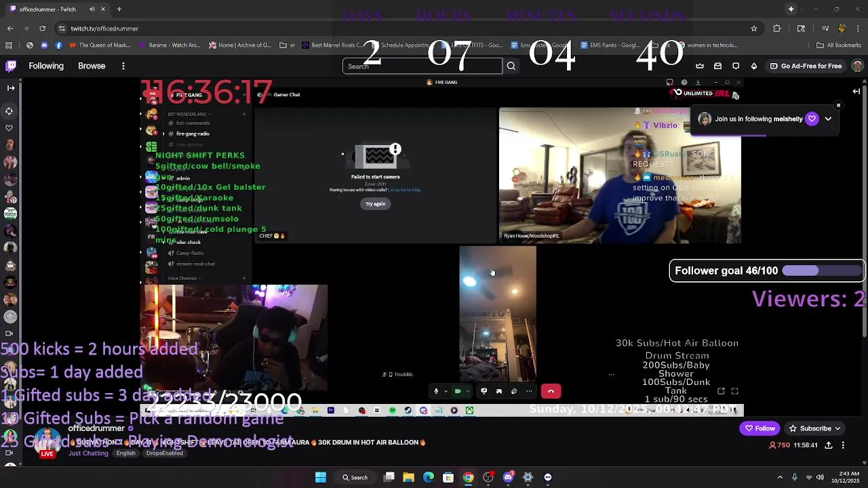This screenshot has width=868, height=488.
Task: Toggle the camera in the Discord call
Action: (x=458, y=391)
